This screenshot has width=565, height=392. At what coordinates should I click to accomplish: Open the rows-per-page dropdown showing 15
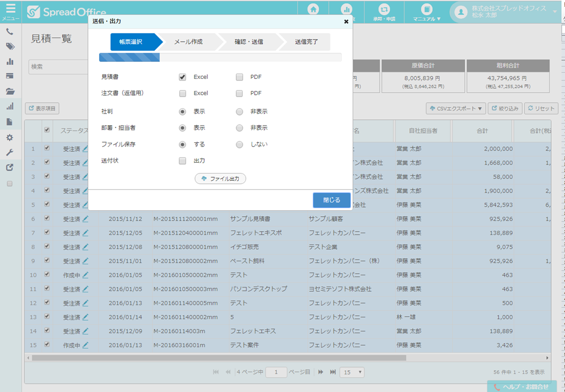coord(352,372)
